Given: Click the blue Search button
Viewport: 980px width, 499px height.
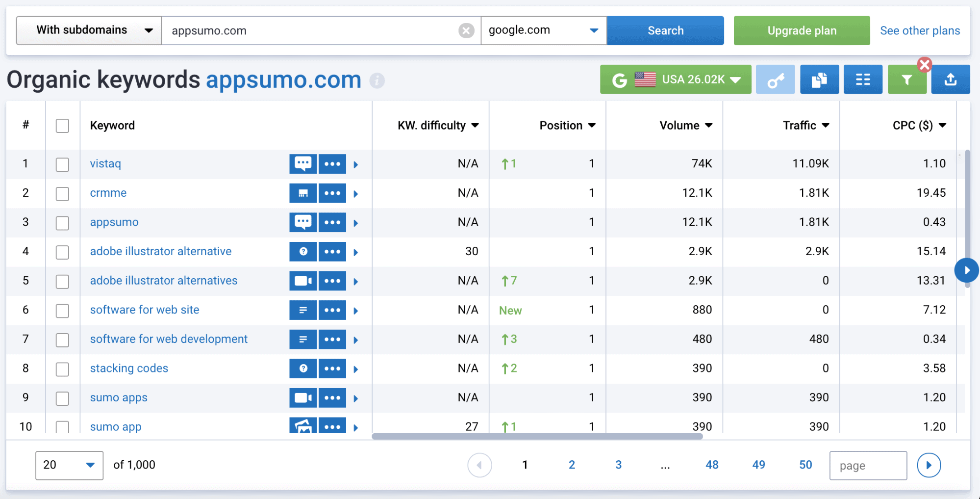Looking at the screenshot, I should tap(665, 30).
